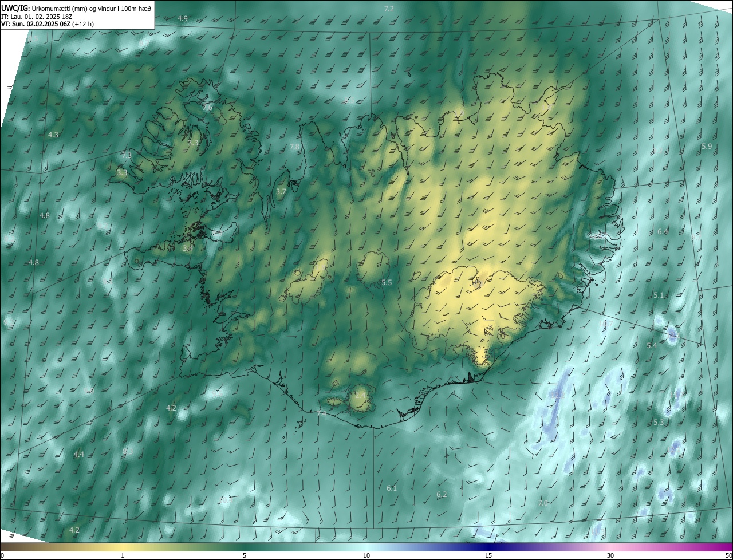Click the 3.7 value on the map

click(281, 191)
